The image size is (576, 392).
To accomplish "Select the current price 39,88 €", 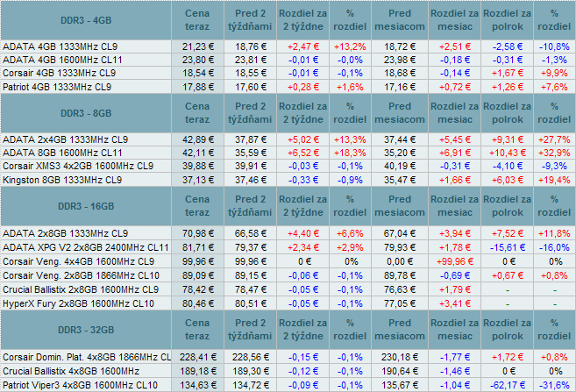I will [x=198, y=166].
